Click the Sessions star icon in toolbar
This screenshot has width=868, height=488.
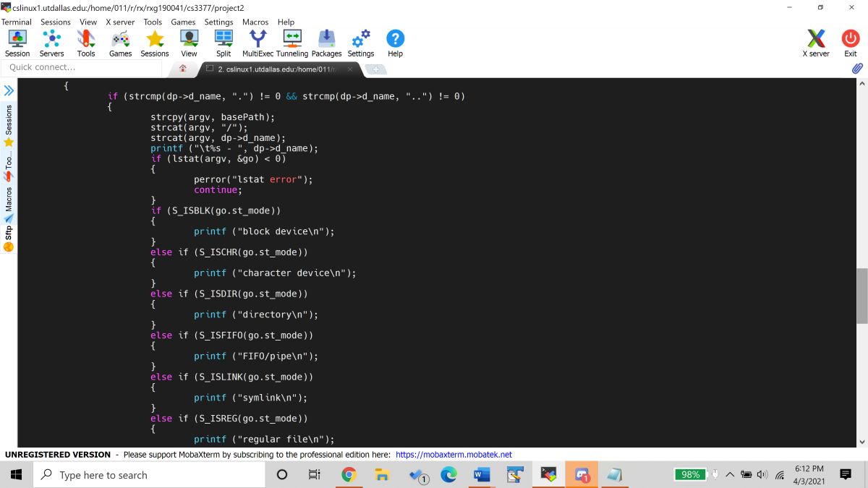point(155,43)
